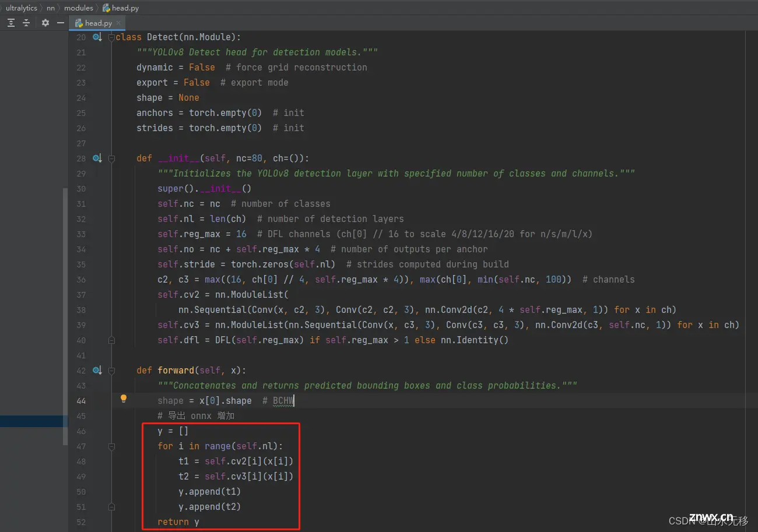Screen dimensions: 758x532
Task: Place cursor on 'dynamic = False' line
Action: click(x=252, y=68)
